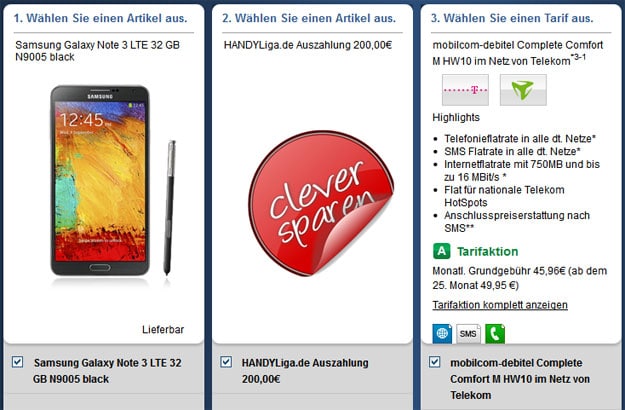
Task: Click the green phone call icon
Action: tap(495, 333)
